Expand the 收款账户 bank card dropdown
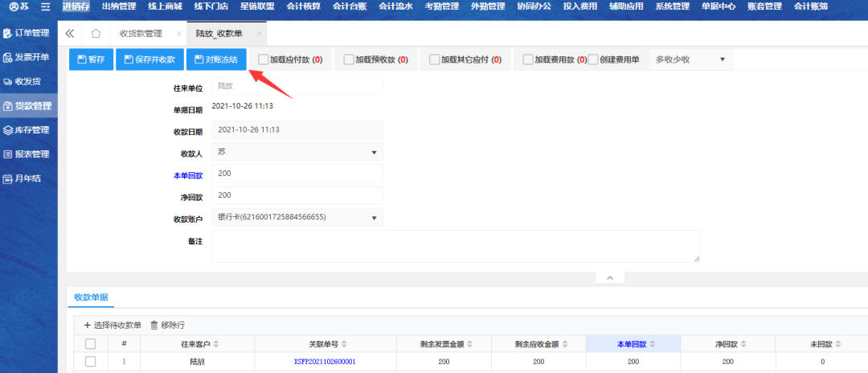 (297, 217)
